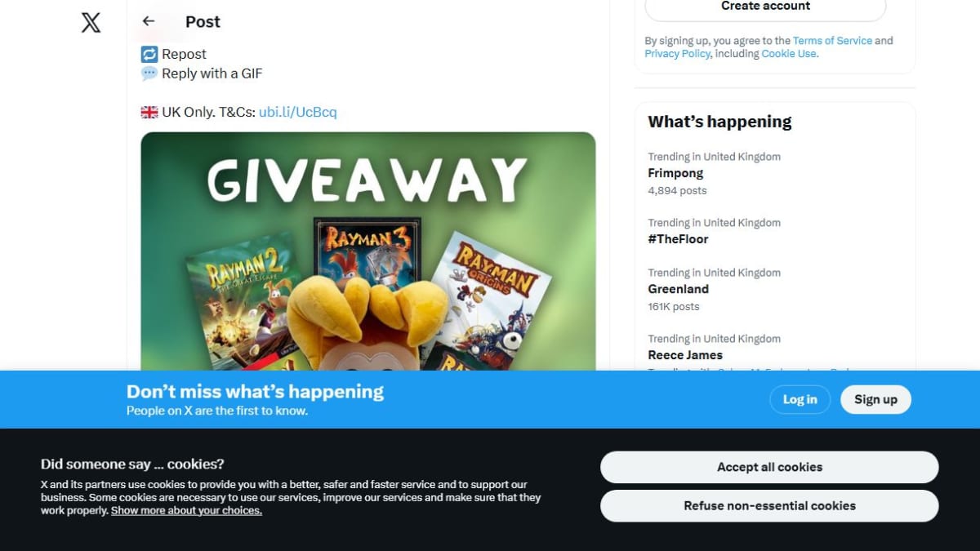Screen dimensions: 980x551
Task: Click the Create account button
Action: (765, 7)
